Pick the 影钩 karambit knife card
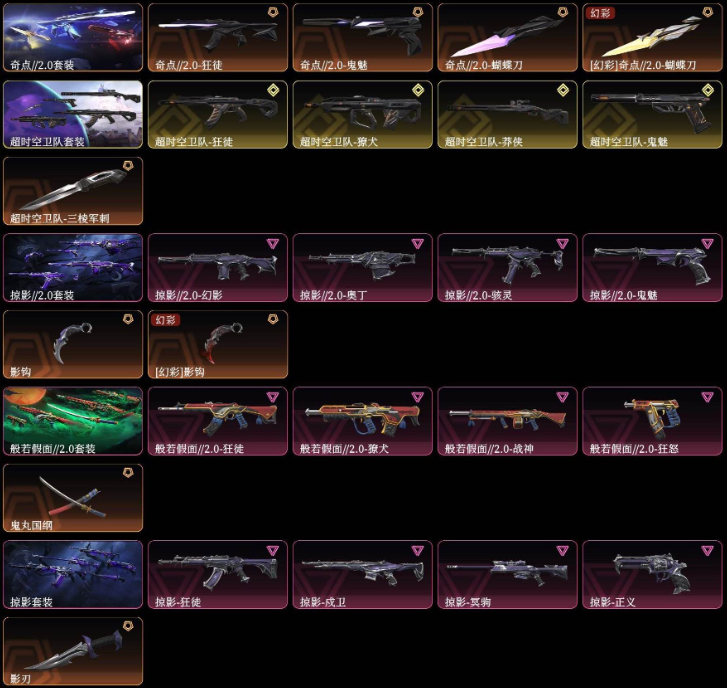The height and width of the screenshot is (688, 727). tap(73, 344)
